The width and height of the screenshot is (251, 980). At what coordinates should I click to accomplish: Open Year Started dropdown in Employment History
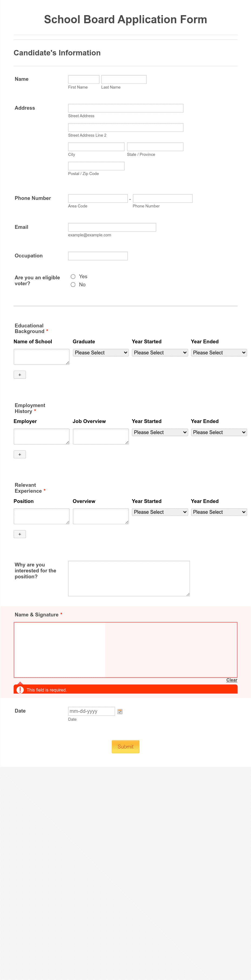[159, 432]
